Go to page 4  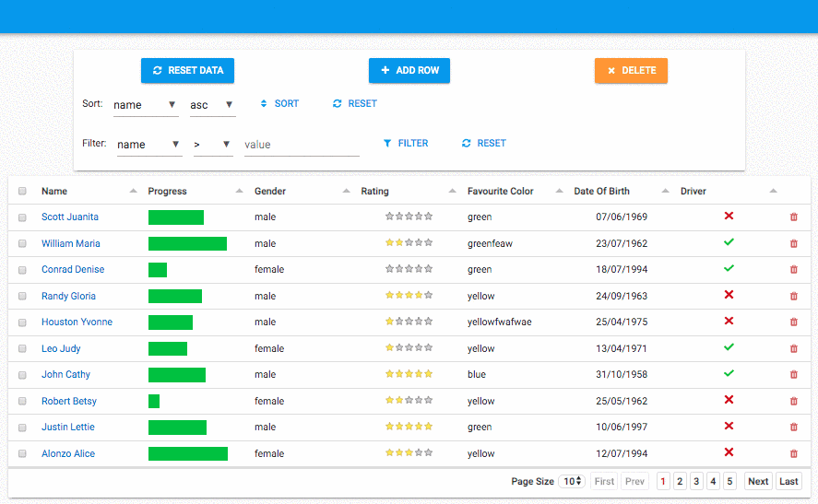[x=713, y=481]
